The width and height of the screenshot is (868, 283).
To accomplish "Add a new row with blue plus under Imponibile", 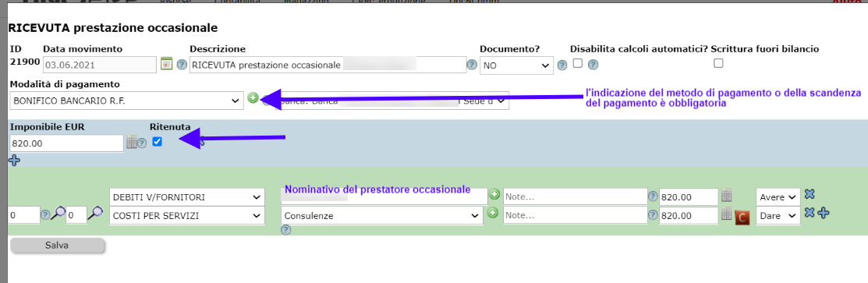I will (14, 161).
